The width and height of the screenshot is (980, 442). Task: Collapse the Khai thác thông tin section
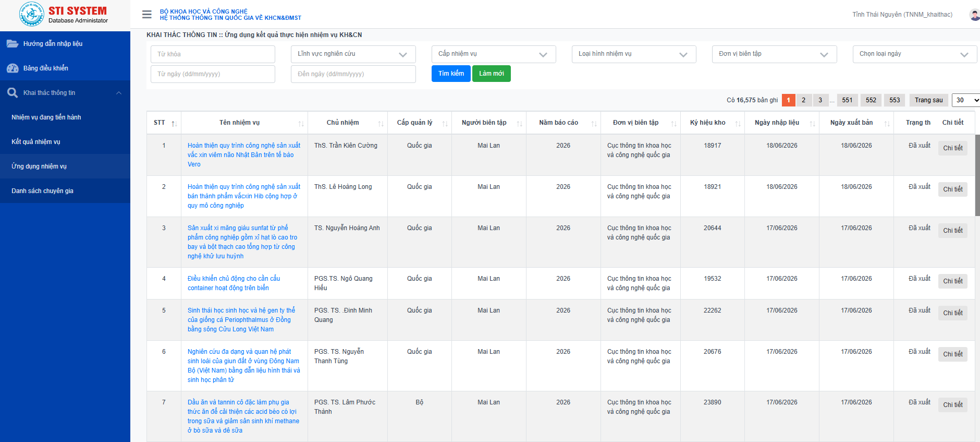[119, 93]
